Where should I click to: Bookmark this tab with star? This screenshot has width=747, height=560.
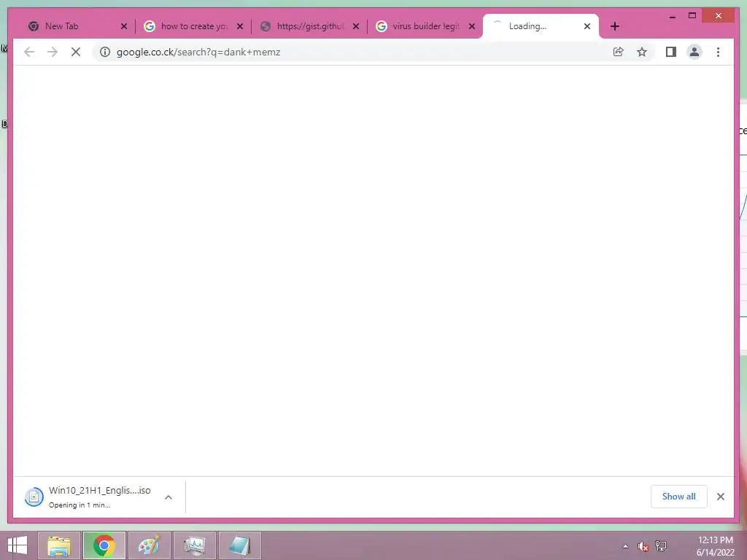pyautogui.click(x=642, y=52)
